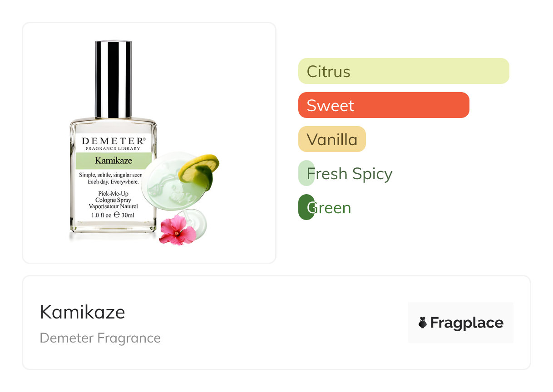This screenshot has width=553, height=392.
Task: Click the Fresh Spicy accord label
Action: 350,174
